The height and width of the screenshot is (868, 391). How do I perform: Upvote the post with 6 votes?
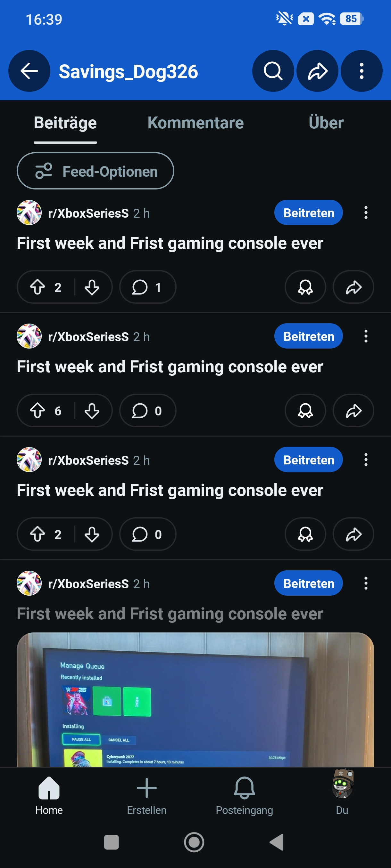[37, 410]
